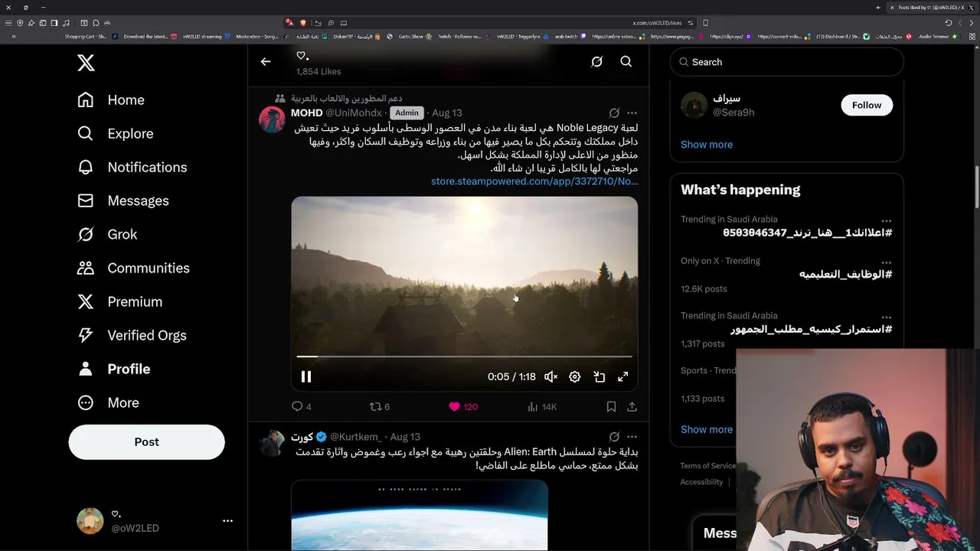Go to Home in the sidebar
This screenshot has height=551, width=980.
point(111,99)
